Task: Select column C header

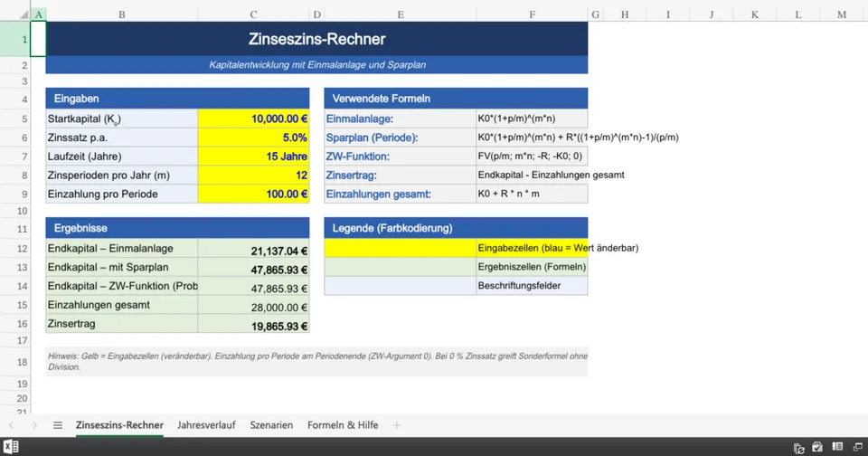Action: 253,15
